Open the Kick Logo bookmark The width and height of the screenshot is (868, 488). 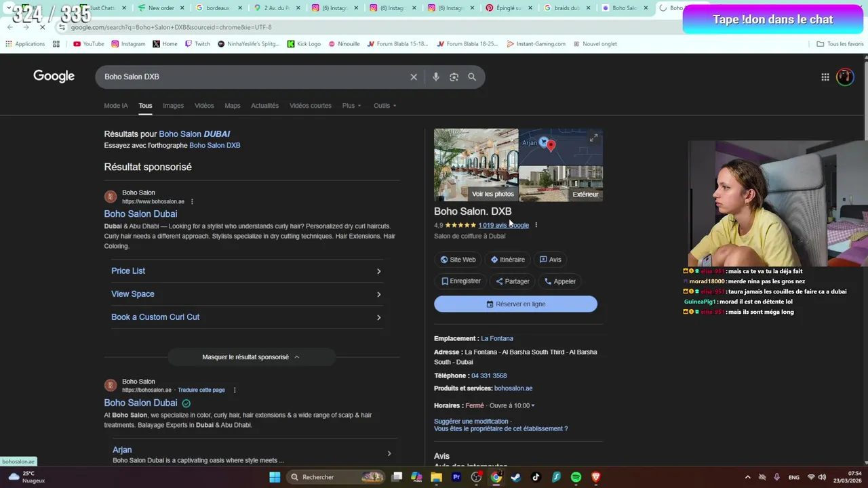[304, 43]
